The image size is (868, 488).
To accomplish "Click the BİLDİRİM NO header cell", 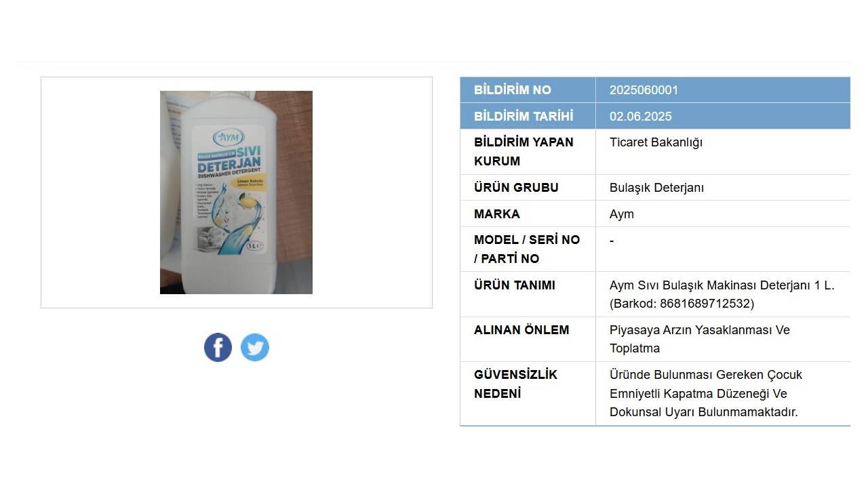I will (528, 89).
